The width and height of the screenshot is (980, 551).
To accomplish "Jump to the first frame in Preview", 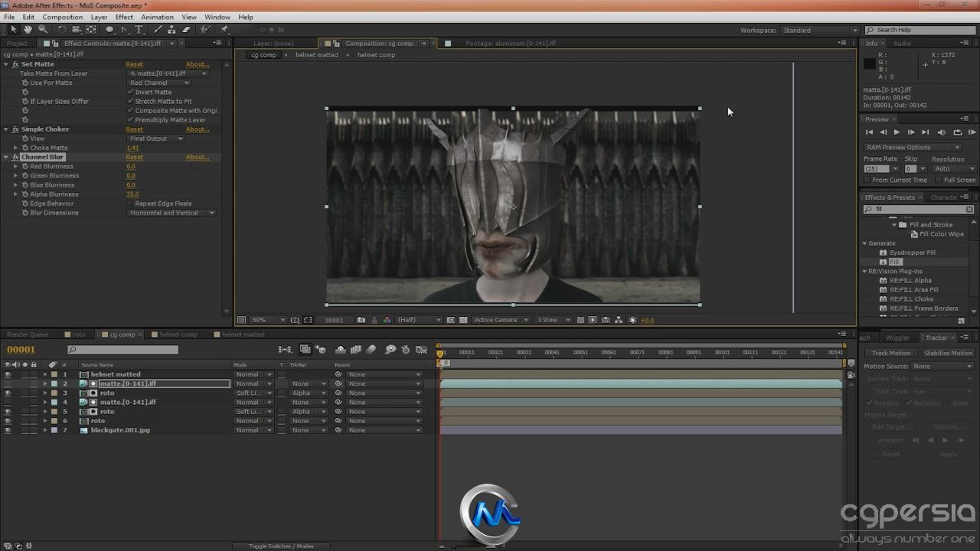I will [x=869, y=132].
